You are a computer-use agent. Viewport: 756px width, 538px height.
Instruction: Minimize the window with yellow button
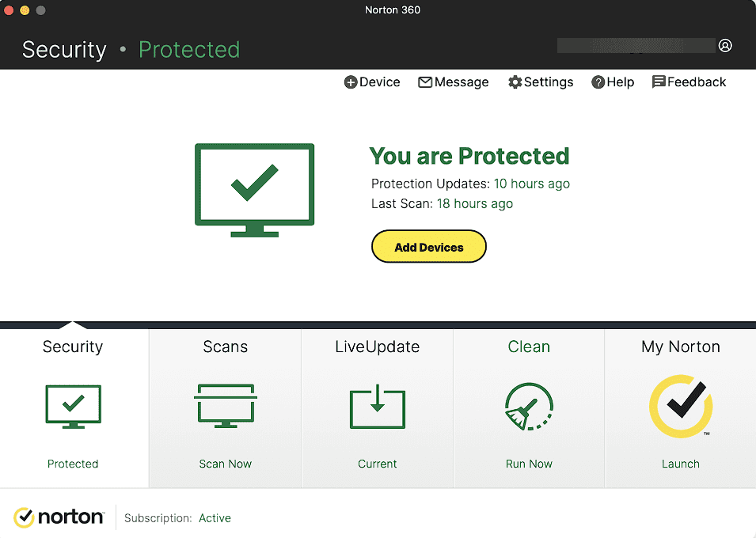pos(25,10)
